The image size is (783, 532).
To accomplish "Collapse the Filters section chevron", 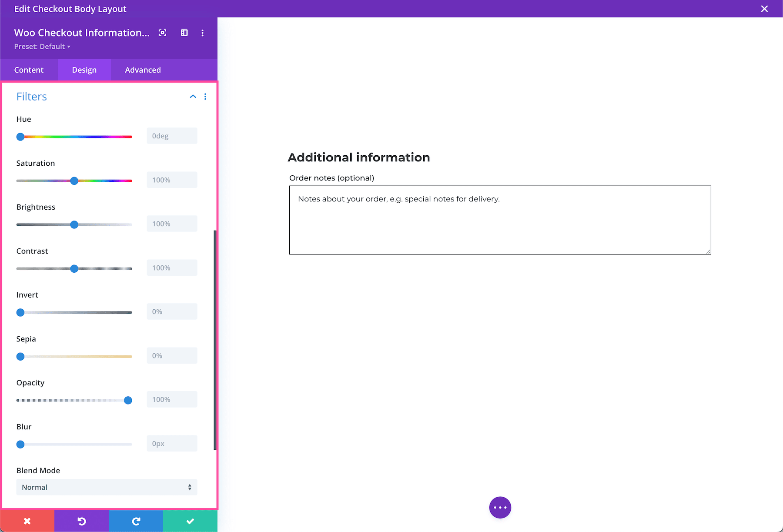I will coord(193,97).
